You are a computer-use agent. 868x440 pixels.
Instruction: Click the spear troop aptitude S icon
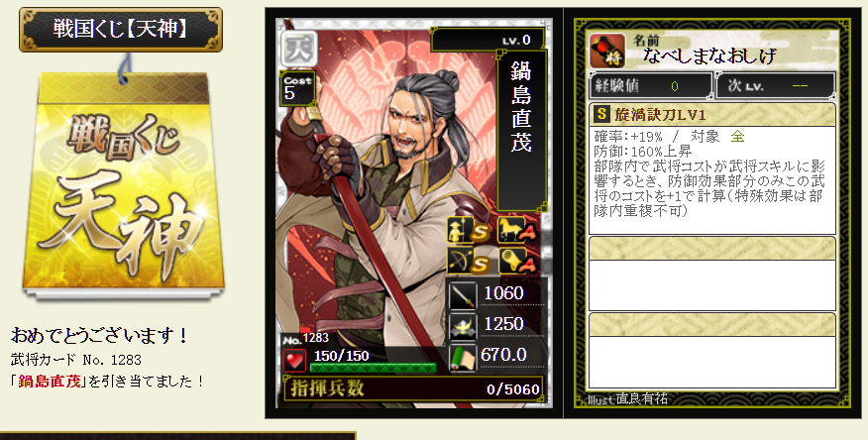470,231
